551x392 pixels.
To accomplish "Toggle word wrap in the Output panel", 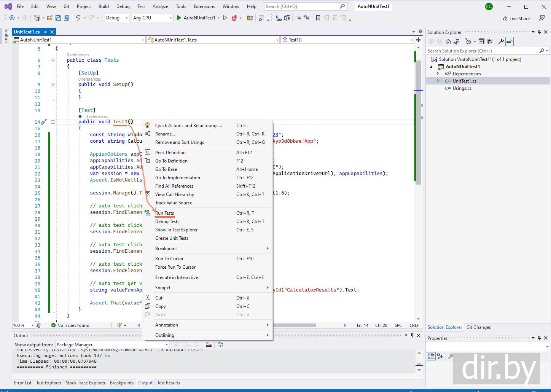I will tap(220, 344).
